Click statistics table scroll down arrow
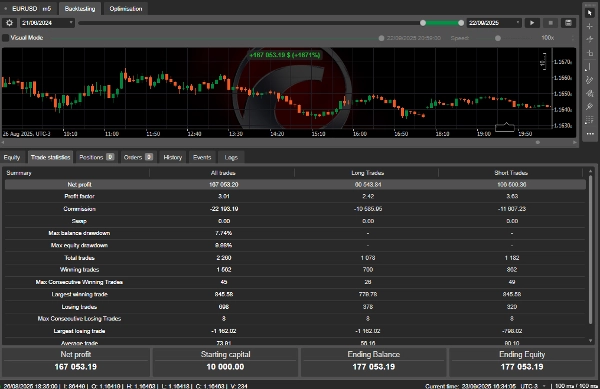 point(590,340)
